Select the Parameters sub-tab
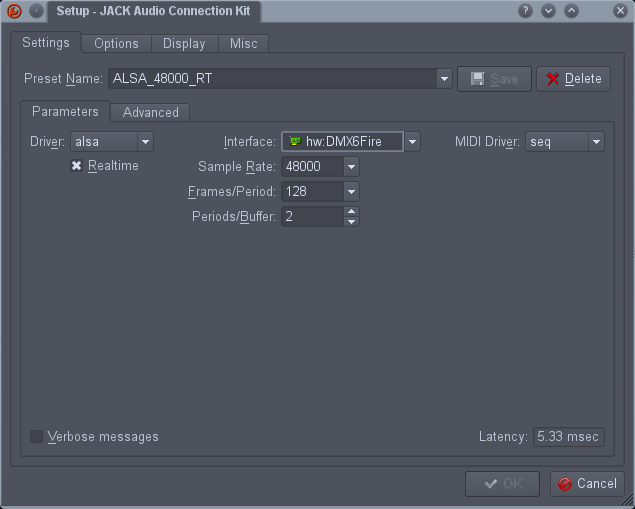 pos(65,111)
